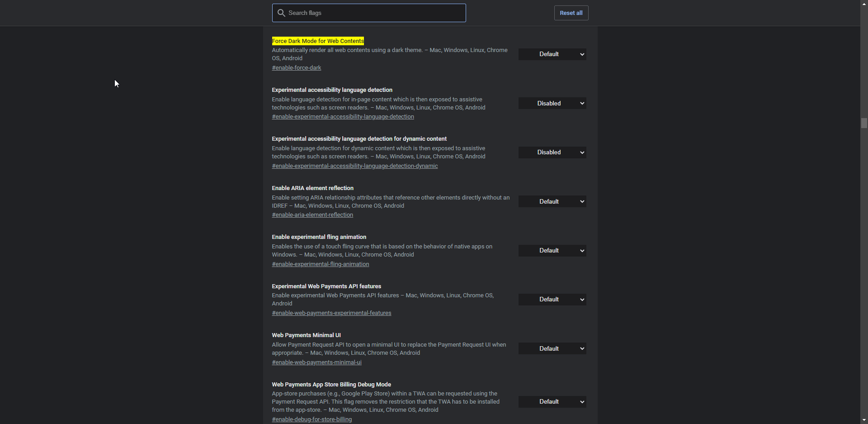Click Web Payments App Store Billing Debug Mode heading
Screen dimensions: 868x424
tap(331, 385)
